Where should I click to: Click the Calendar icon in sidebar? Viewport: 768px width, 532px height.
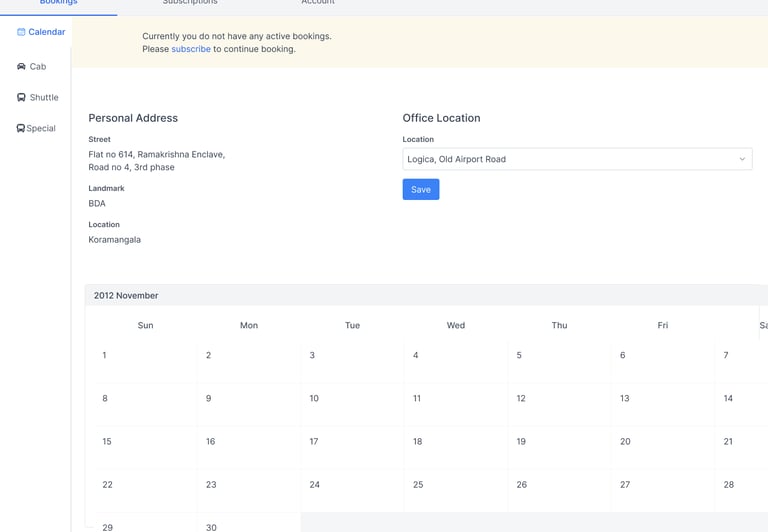point(21,32)
